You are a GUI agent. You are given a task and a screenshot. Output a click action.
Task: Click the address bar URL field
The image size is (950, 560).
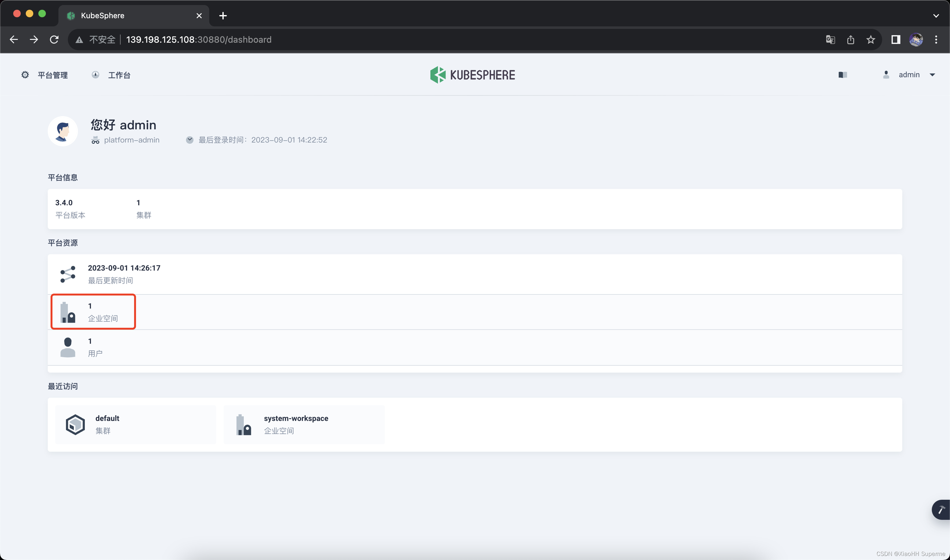(340, 40)
